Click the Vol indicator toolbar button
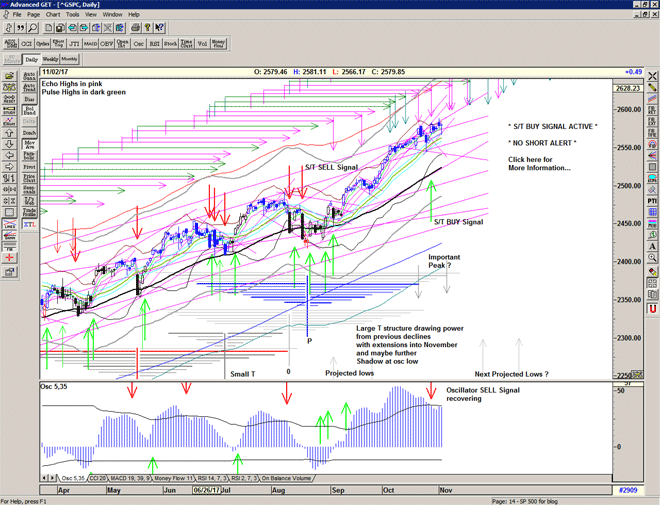Image resolution: width=660 pixels, height=505 pixels. point(198,44)
